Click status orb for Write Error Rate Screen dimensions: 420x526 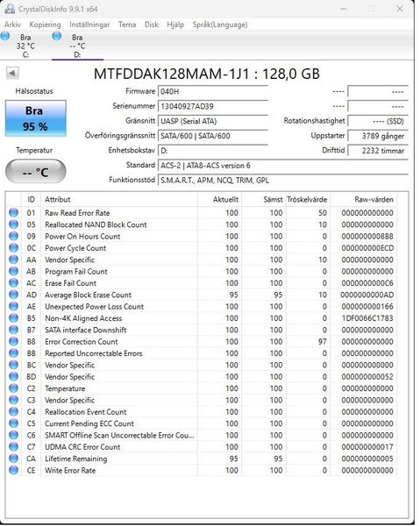(13, 470)
